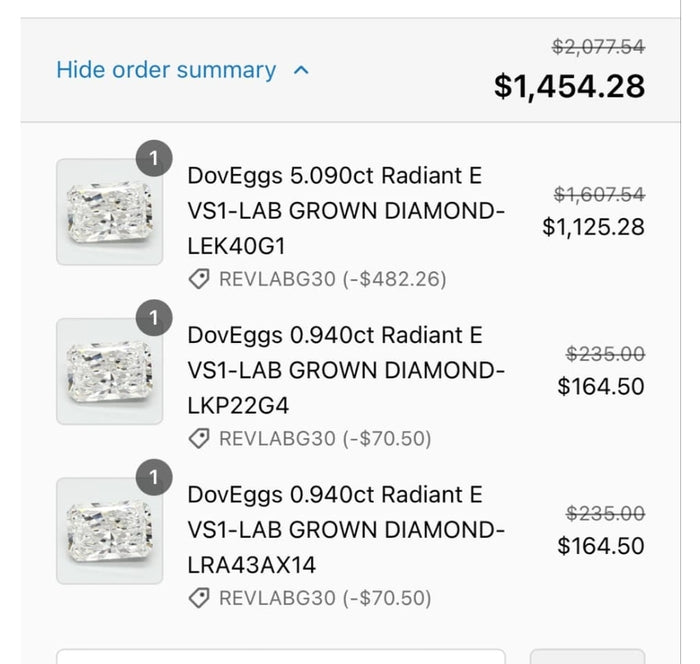Click the quantity badge on the LKP22G4 diamond
The width and height of the screenshot is (700, 664).
154,319
